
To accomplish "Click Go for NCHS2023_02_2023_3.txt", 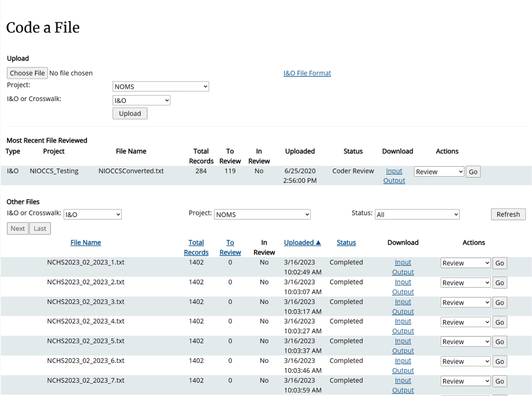I will point(500,302).
